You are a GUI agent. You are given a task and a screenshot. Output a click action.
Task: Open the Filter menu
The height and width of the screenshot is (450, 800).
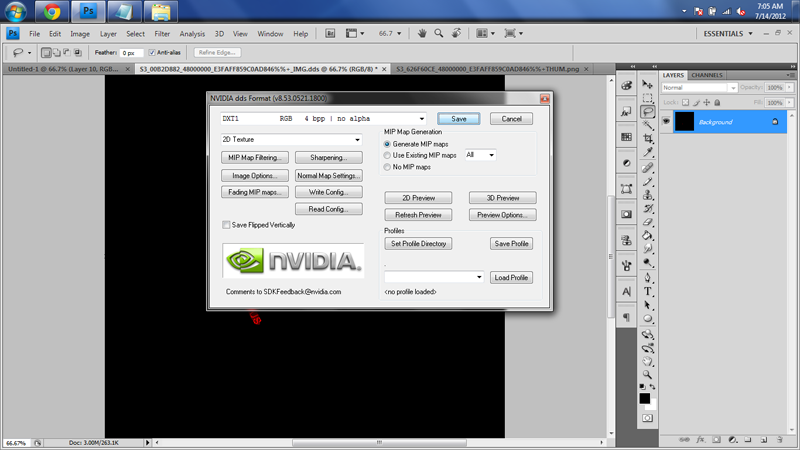tap(162, 34)
